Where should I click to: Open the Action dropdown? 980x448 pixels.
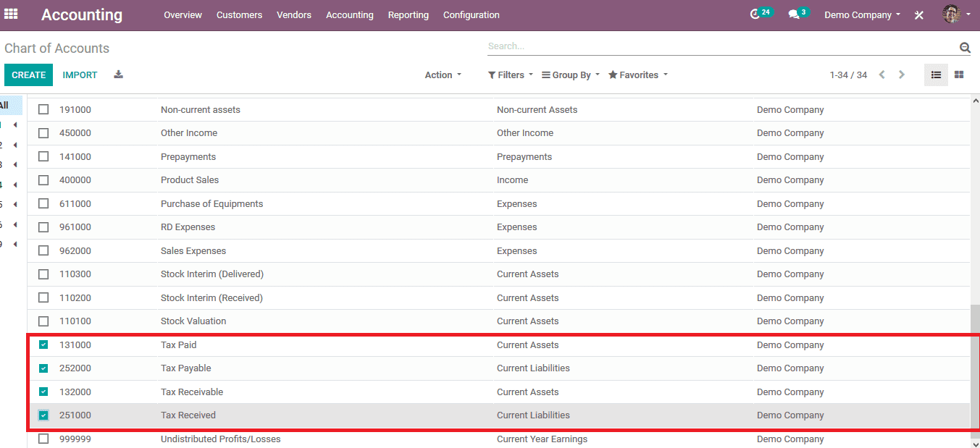[x=443, y=75]
